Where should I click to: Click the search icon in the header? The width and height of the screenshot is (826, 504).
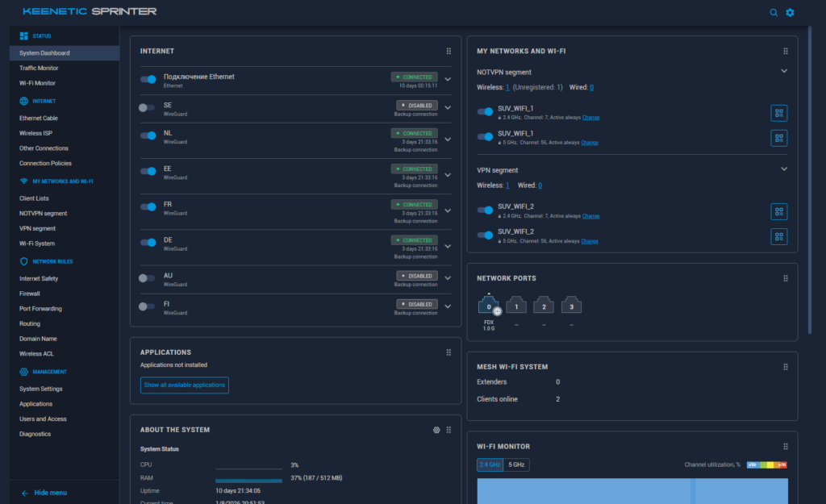click(x=774, y=12)
